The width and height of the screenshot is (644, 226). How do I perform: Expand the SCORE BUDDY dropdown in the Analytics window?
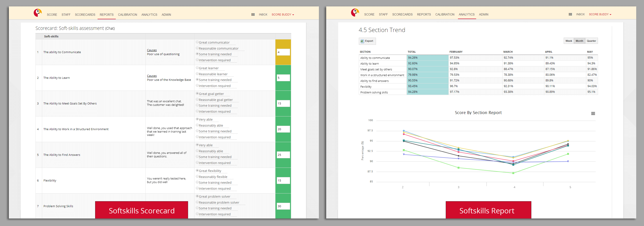pos(600,14)
